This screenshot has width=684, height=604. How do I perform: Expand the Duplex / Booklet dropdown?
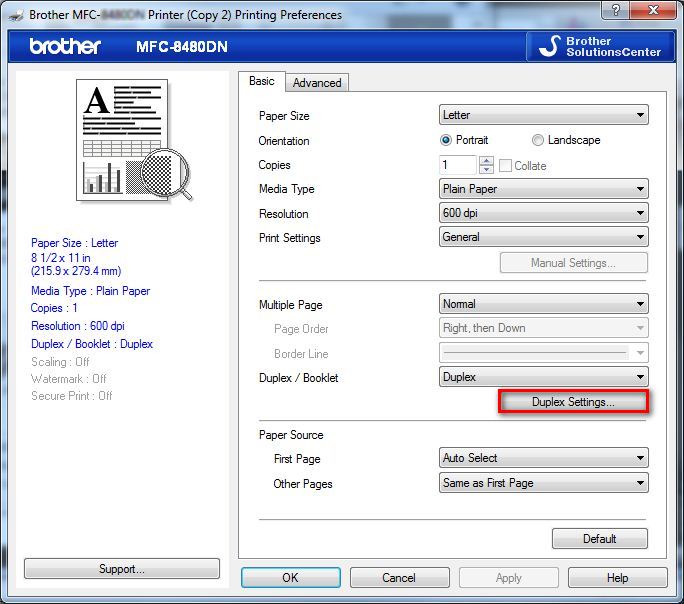(x=544, y=377)
